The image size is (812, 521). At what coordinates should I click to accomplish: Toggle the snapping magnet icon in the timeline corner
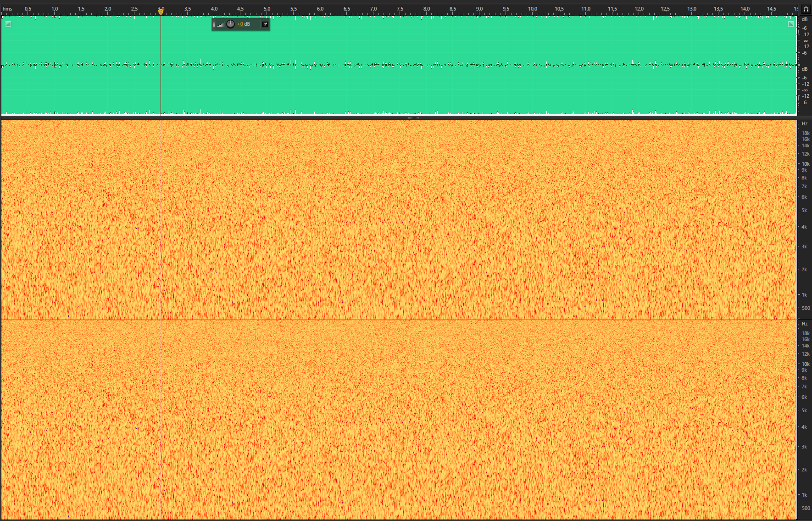pos(806,9)
